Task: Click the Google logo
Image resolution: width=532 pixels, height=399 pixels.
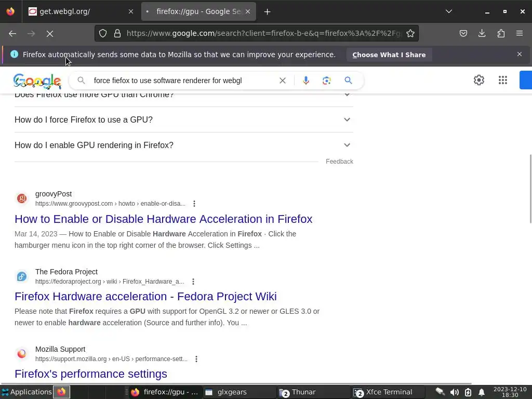Action: [37, 81]
